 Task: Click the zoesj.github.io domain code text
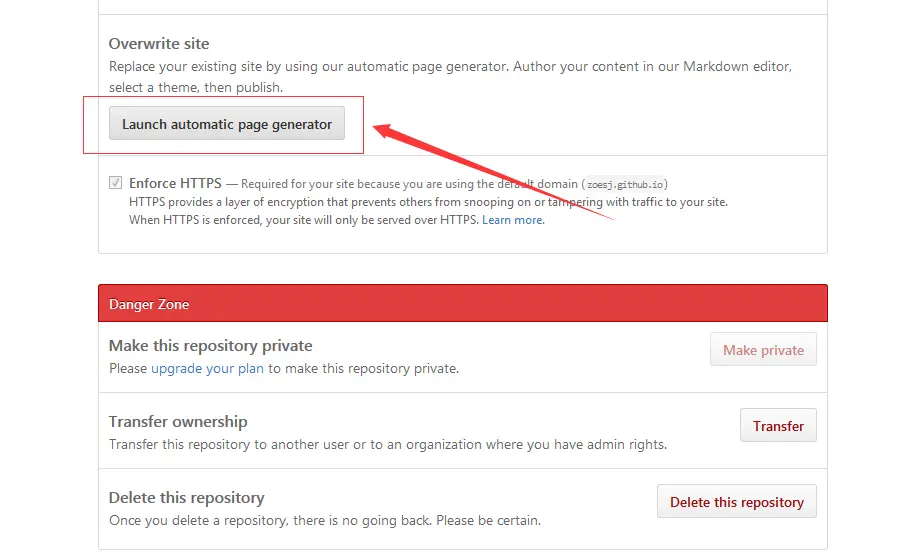pyautogui.click(x=625, y=185)
